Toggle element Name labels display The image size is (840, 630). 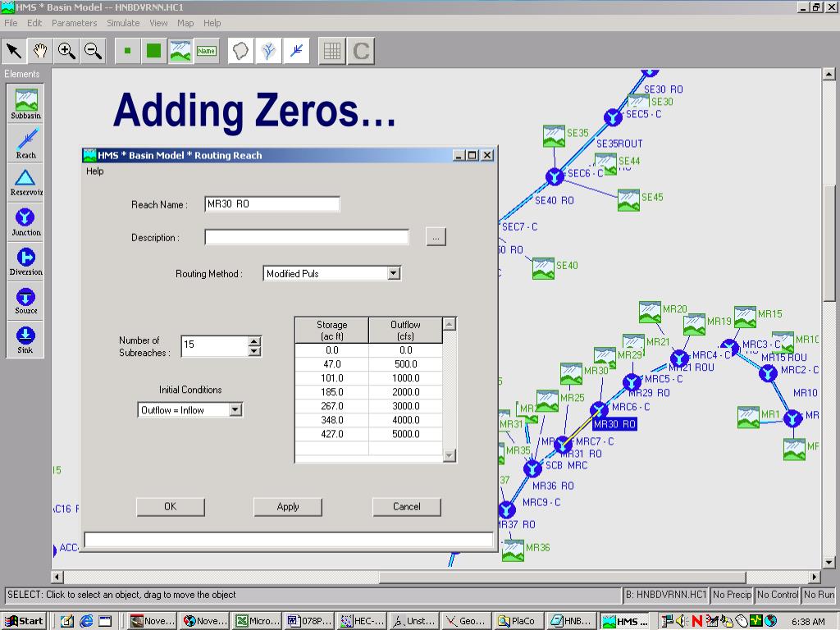point(206,51)
